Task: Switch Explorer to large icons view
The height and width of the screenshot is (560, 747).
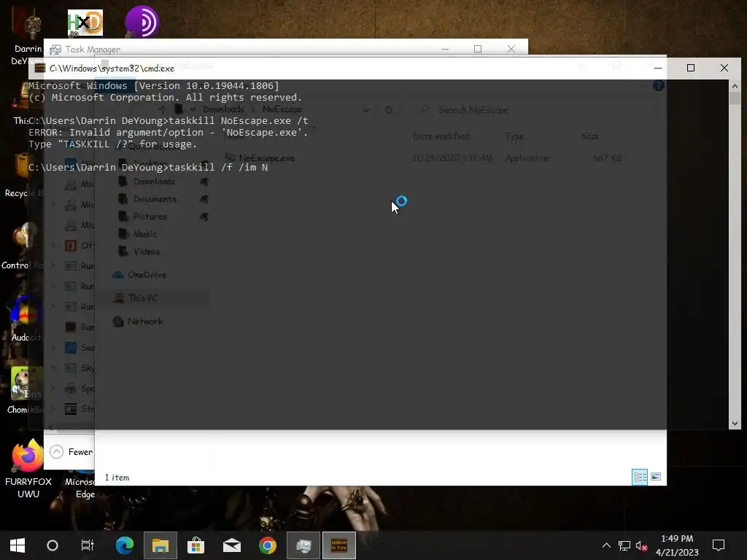Action: click(656, 477)
